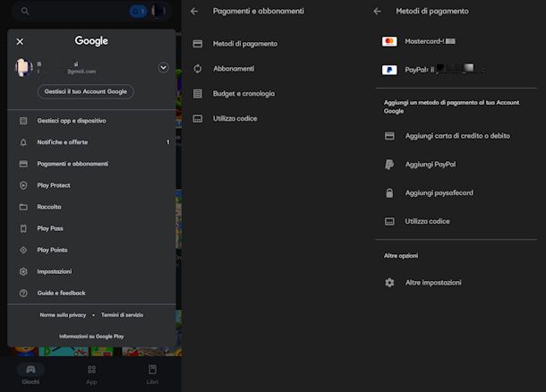The height and width of the screenshot is (392, 546).
Task: Switch to the Libri tab
Action: (152, 374)
